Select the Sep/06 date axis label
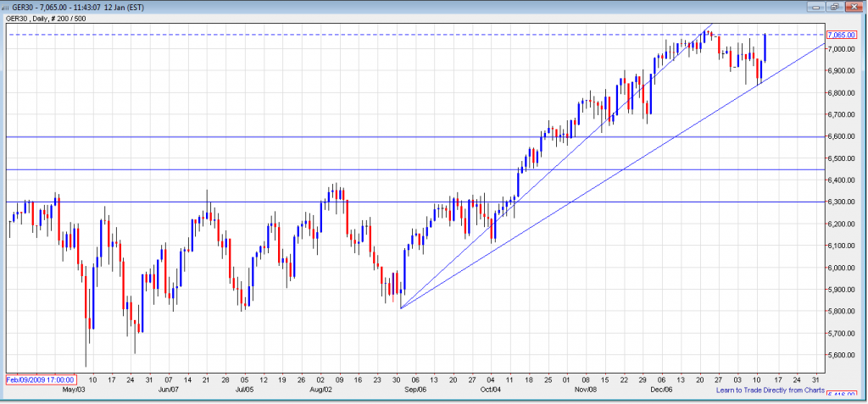 [x=415, y=390]
